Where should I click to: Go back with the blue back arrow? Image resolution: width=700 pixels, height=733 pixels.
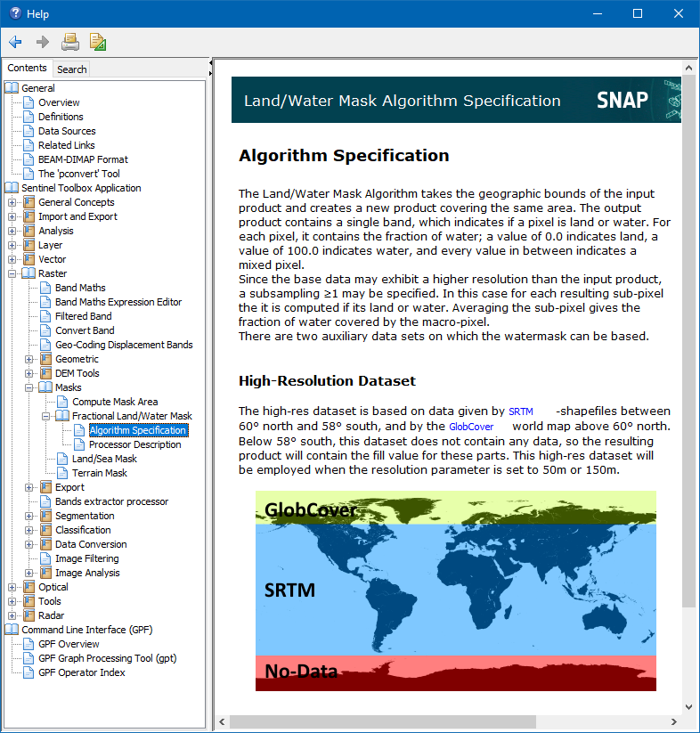15,42
